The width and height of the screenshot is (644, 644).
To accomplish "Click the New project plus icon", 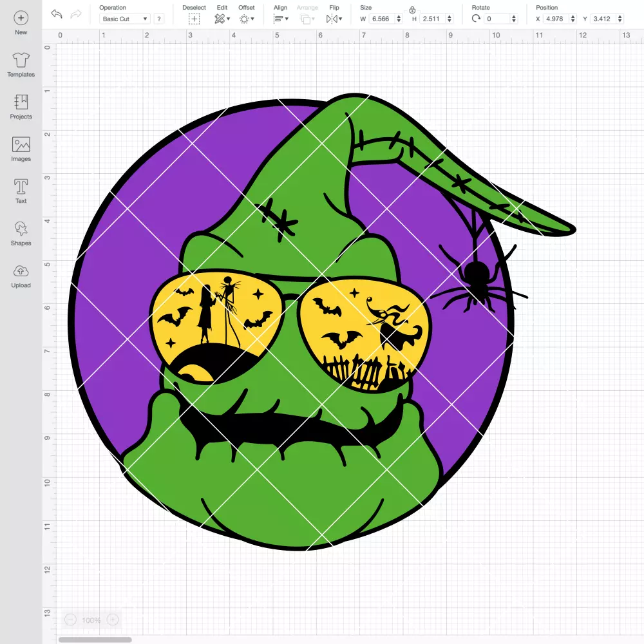I will (21, 18).
